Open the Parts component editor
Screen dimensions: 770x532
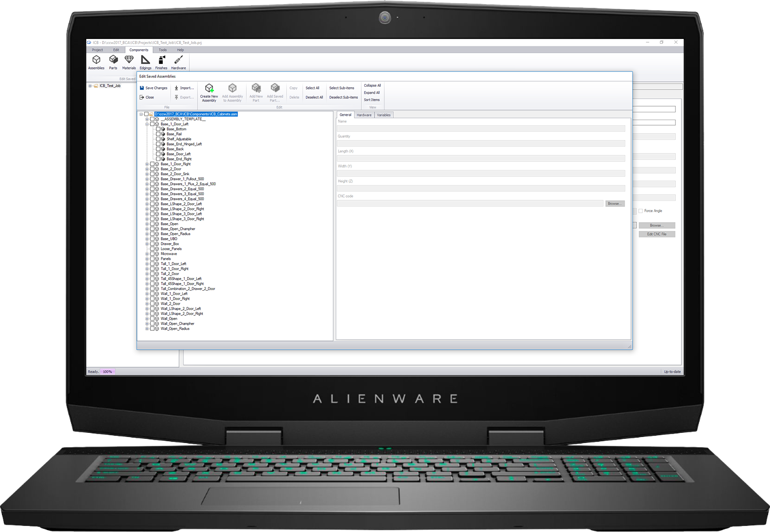pos(113,62)
